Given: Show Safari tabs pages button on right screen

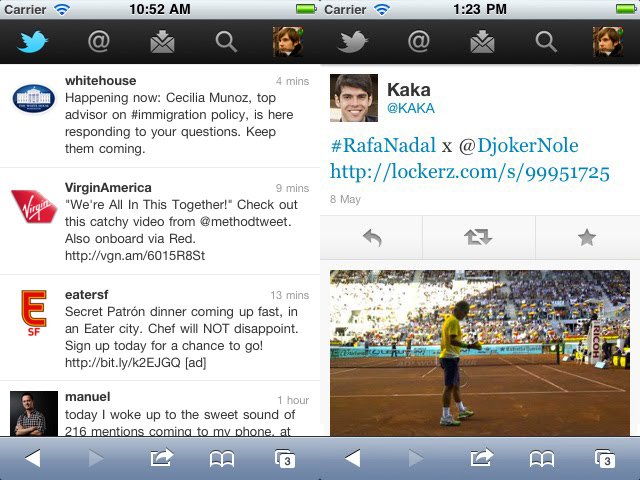Looking at the screenshot, I should (604, 458).
